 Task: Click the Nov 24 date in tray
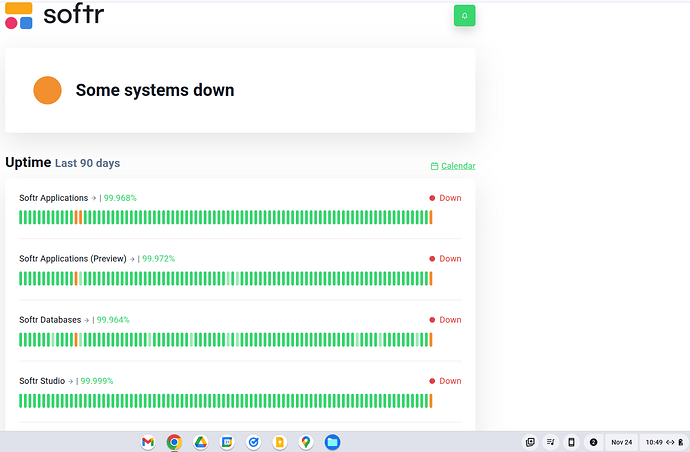621,442
